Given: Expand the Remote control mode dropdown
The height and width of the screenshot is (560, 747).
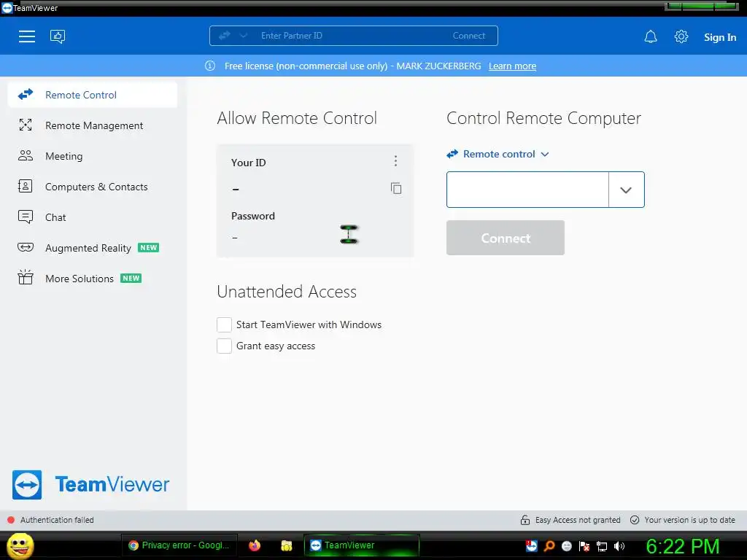Looking at the screenshot, I should pos(498,154).
